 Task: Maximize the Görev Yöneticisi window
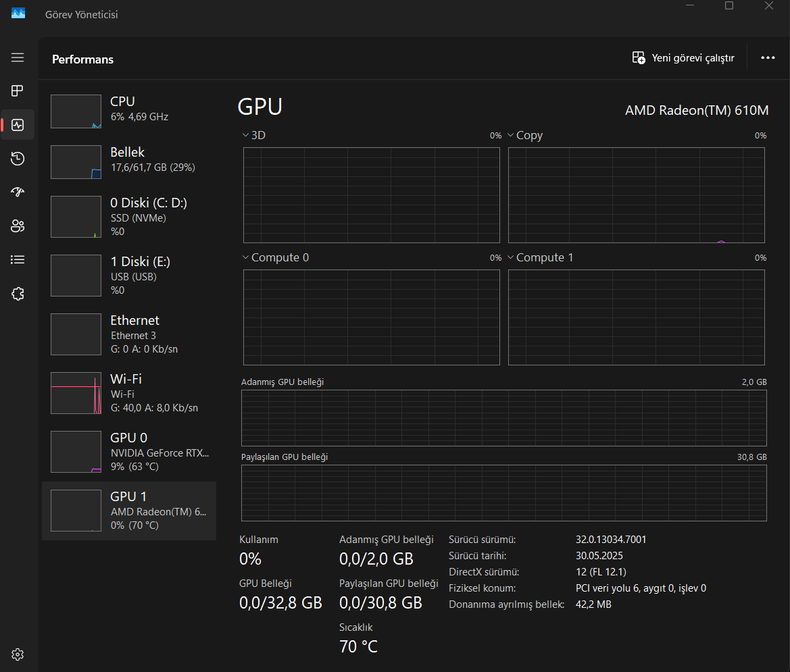point(729,5)
